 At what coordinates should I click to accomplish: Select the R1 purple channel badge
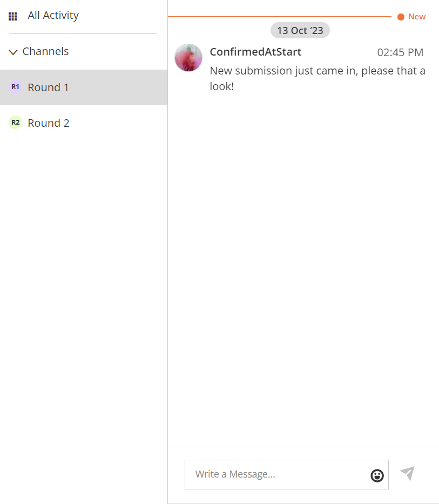pyautogui.click(x=15, y=87)
